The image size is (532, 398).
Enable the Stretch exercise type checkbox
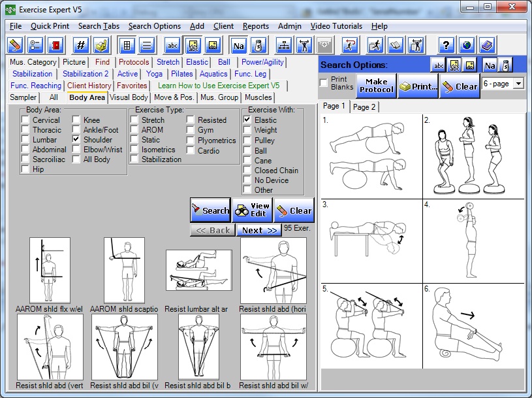click(134, 120)
